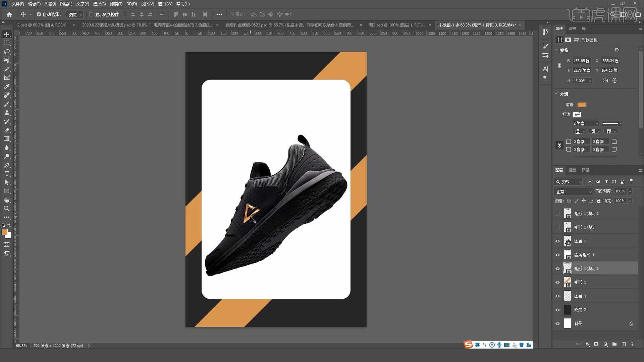This screenshot has width=644, height=362.
Task: Click the W width input field
Action: coord(582,61)
